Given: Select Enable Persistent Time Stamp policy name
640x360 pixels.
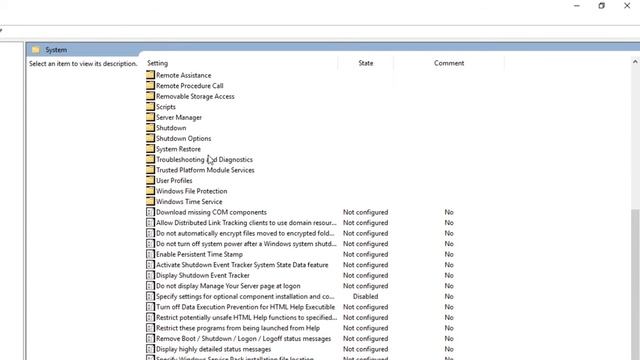Looking at the screenshot, I should click(200, 254).
